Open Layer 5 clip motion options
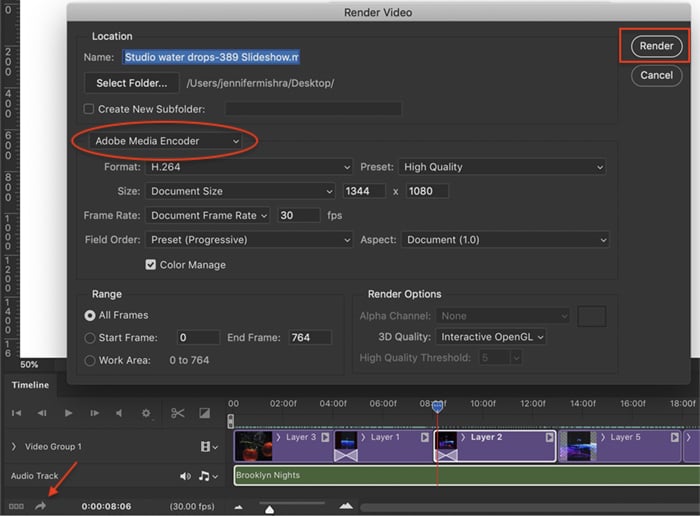Image resolution: width=700 pixels, height=516 pixels. click(x=675, y=437)
